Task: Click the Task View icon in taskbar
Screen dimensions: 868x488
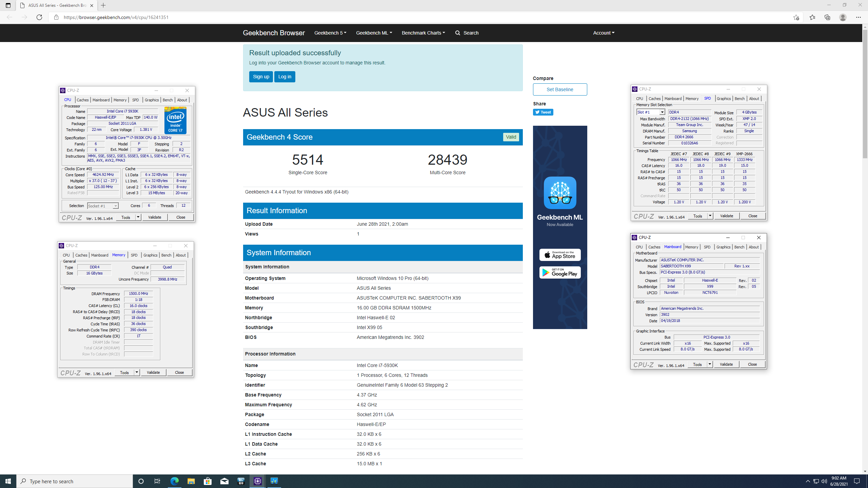Action: click(x=157, y=481)
